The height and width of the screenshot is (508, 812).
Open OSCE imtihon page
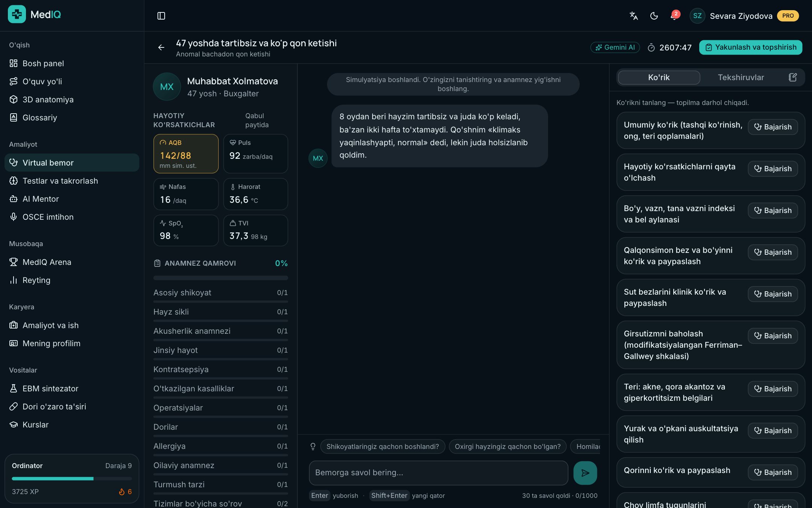[x=72, y=217]
